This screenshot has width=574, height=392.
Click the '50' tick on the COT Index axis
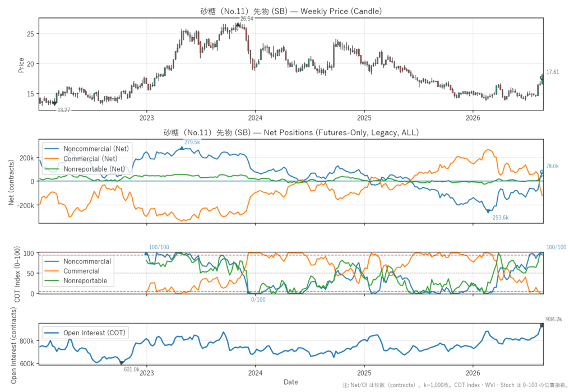click(31, 273)
